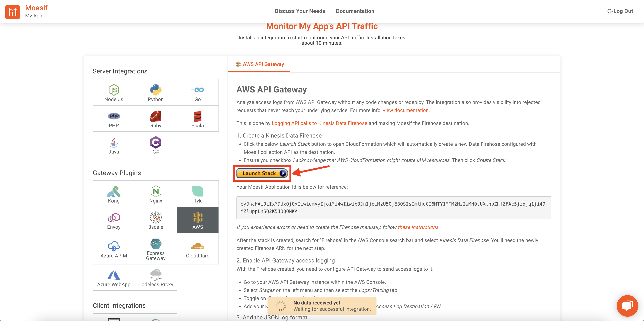Open the Documentation menu item
The height and width of the screenshot is (321, 644).
coord(355,11)
